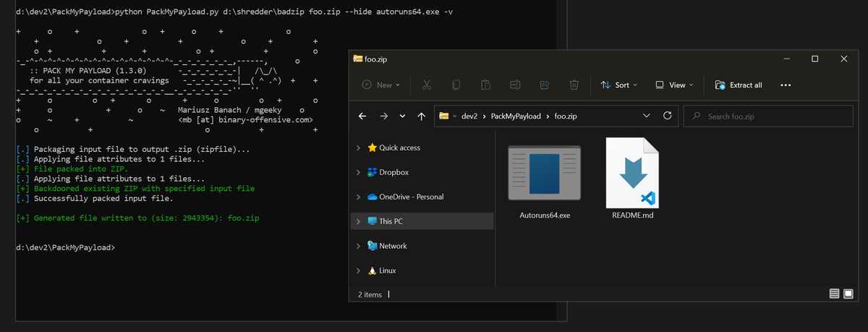Click the Paste clipboard icon in Explorer toolbar

485,85
